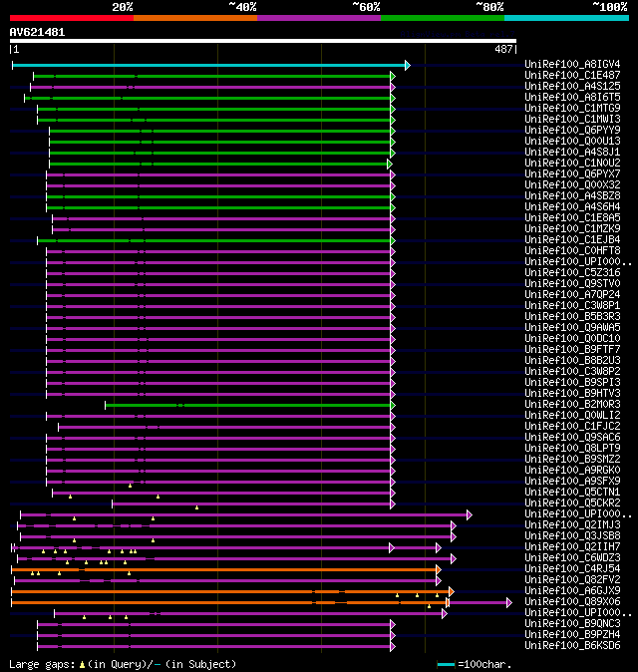The width and height of the screenshot is (638, 672).
Task: Select the UniRef100_B9QNC3 label
Action: coord(572,623)
